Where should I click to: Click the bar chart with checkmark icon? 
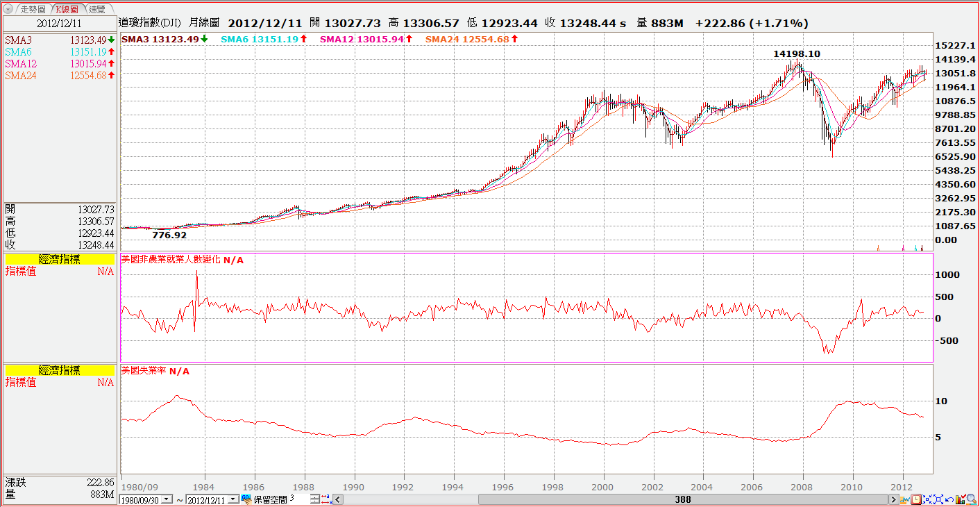click(x=961, y=499)
